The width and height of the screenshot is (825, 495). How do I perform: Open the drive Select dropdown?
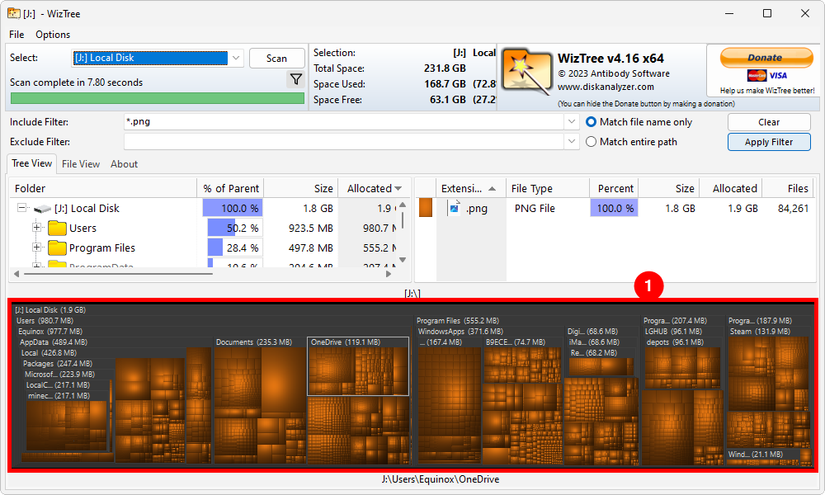click(x=235, y=58)
